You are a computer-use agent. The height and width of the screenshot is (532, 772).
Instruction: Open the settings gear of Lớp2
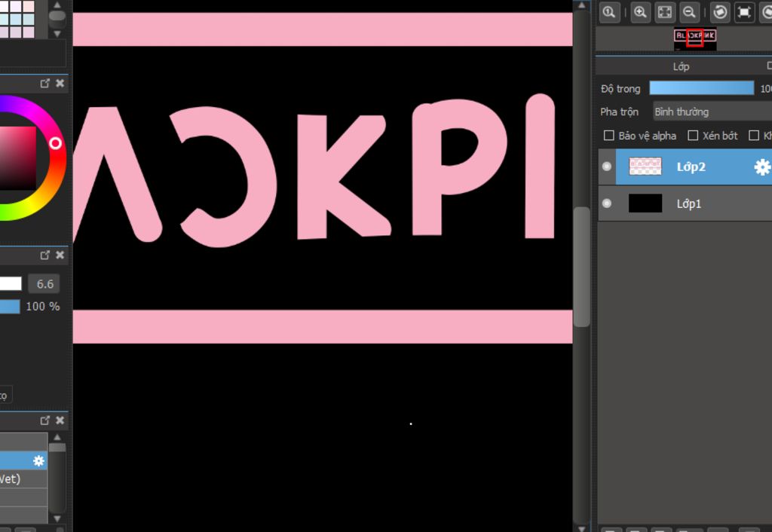point(761,167)
